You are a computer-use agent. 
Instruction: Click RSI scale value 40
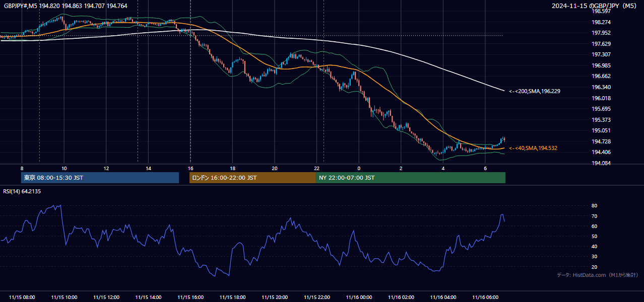[594, 247]
